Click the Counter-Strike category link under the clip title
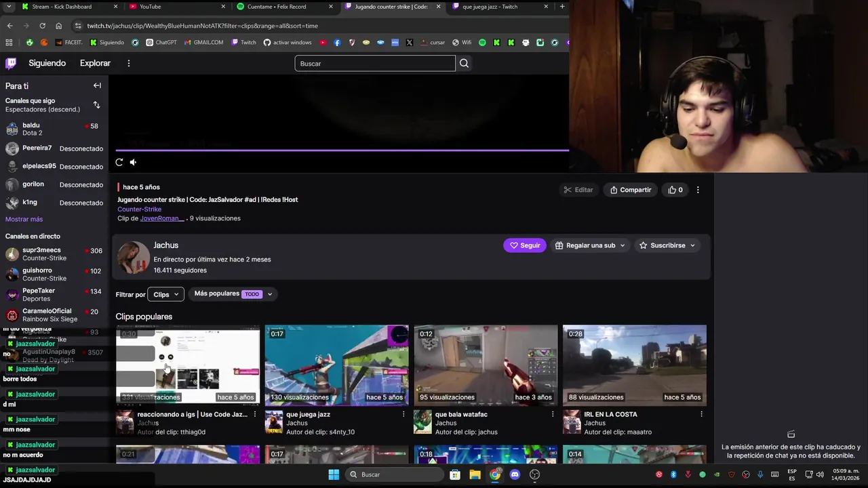 139,209
